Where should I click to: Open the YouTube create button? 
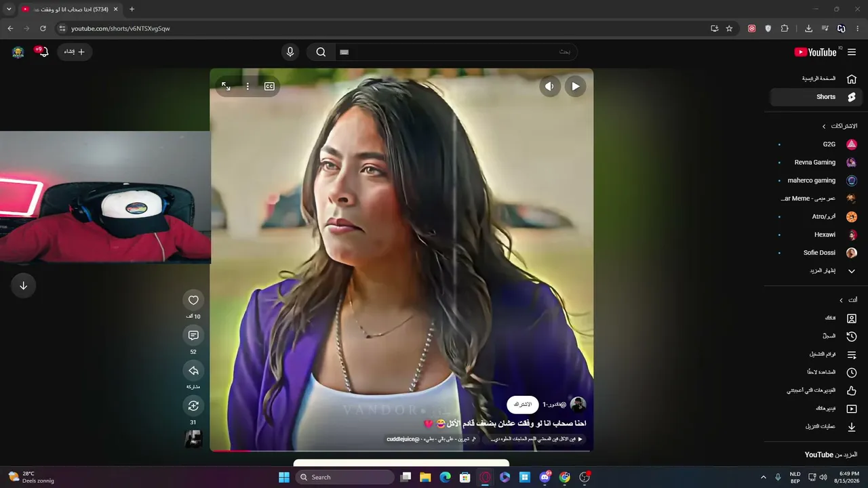point(75,52)
